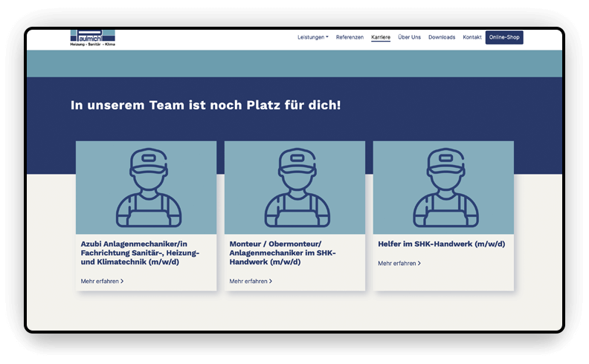The height and width of the screenshot is (364, 589).
Task: Click Mehr erfahren under the Azubi job
Action: 99,282
